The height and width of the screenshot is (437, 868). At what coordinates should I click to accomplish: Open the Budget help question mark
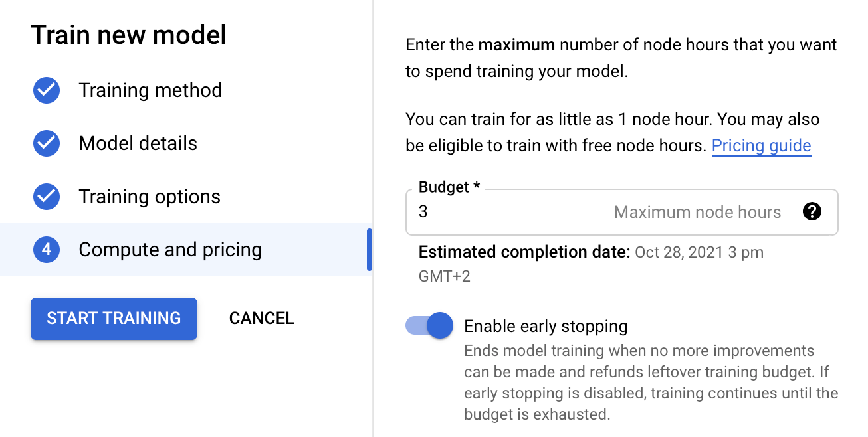(812, 212)
